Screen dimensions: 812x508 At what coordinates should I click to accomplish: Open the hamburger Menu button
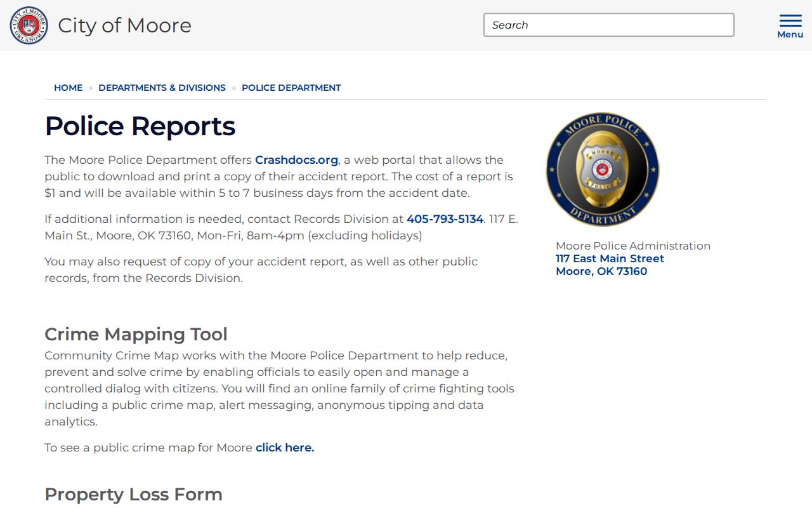click(x=790, y=26)
